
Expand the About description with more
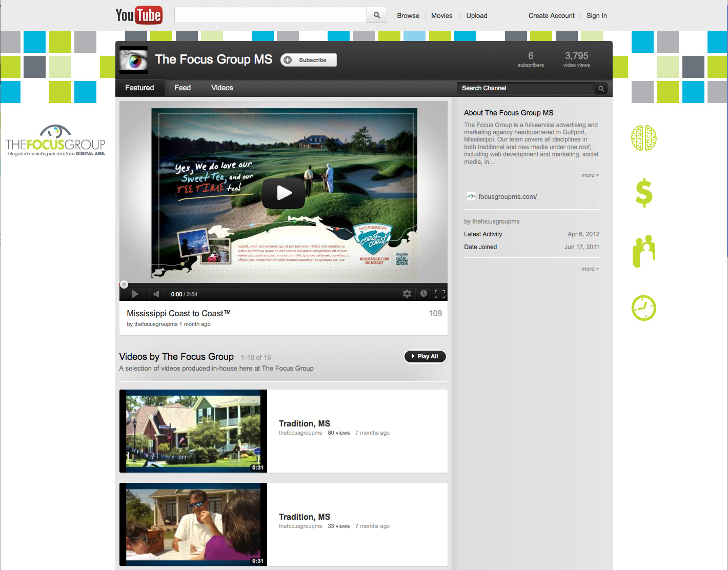click(590, 175)
